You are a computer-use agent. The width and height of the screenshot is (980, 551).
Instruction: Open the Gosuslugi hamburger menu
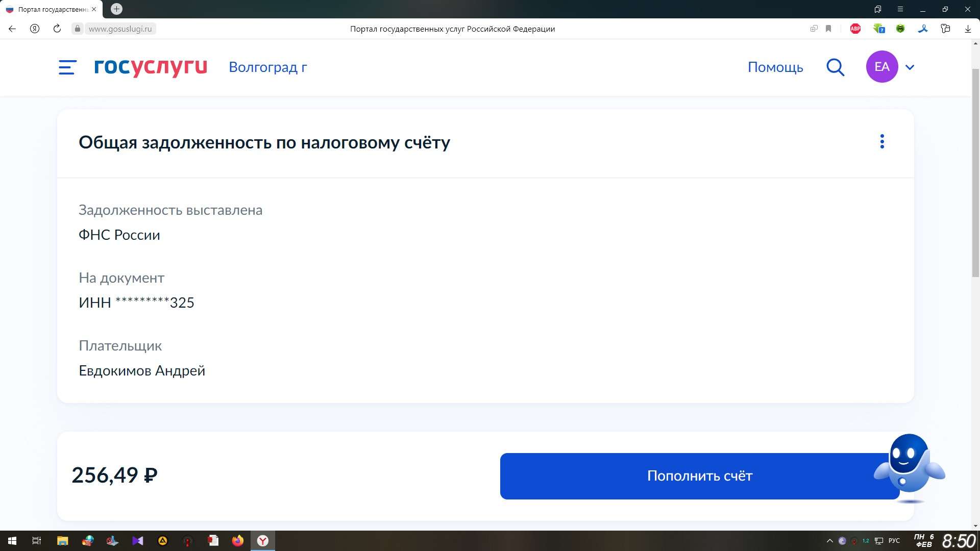[x=67, y=67]
